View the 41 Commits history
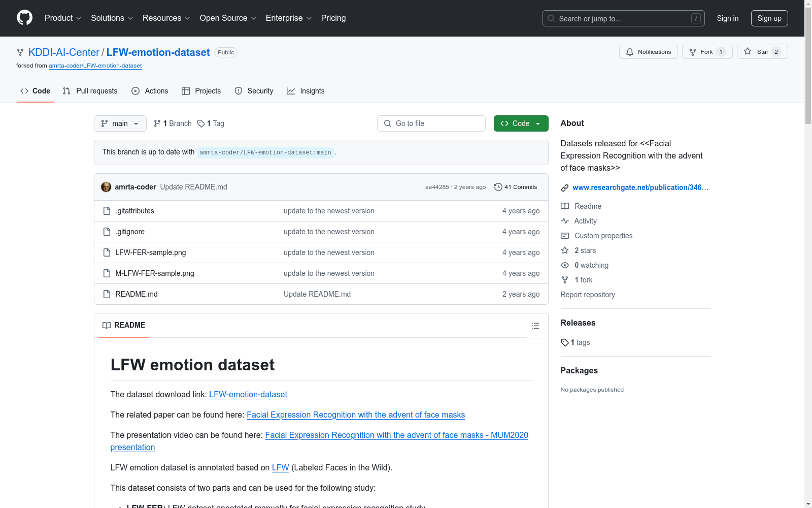812x508 pixels. point(516,187)
